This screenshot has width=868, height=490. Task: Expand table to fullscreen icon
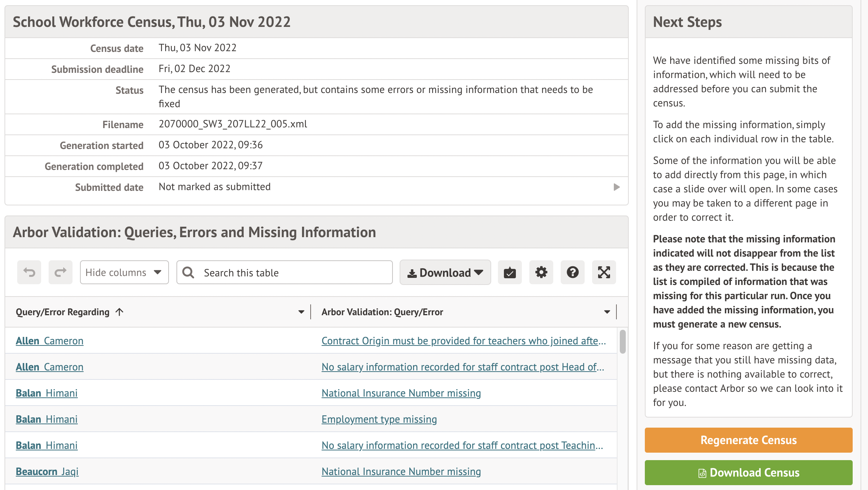[x=604, y=272]
